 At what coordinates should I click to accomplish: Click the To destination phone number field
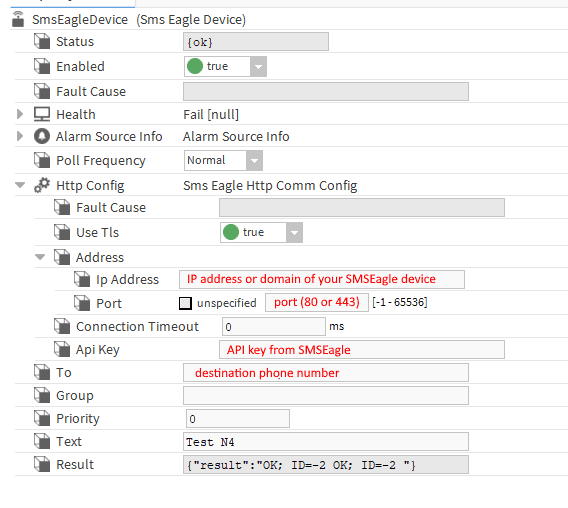pos(326,372)
